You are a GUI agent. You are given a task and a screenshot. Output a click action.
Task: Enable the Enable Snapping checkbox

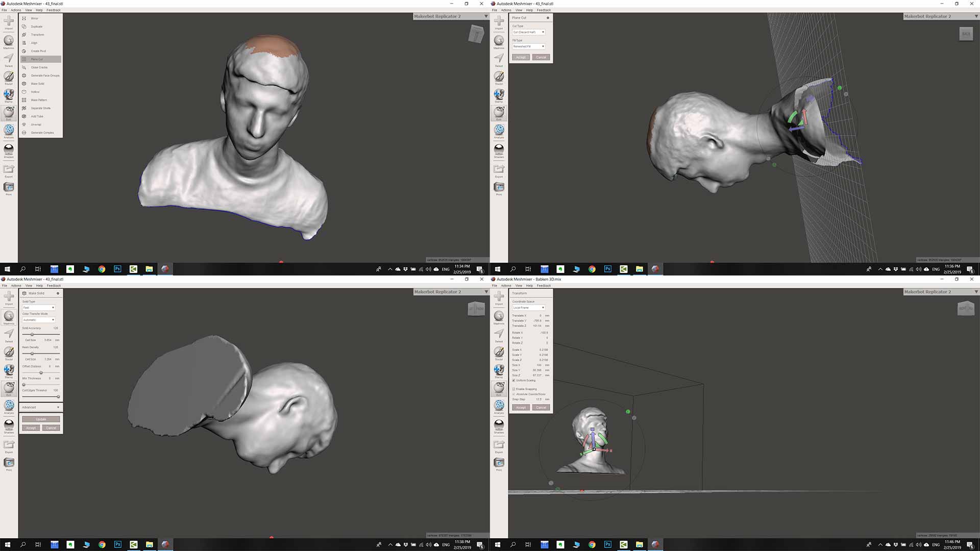pos(513,389)
